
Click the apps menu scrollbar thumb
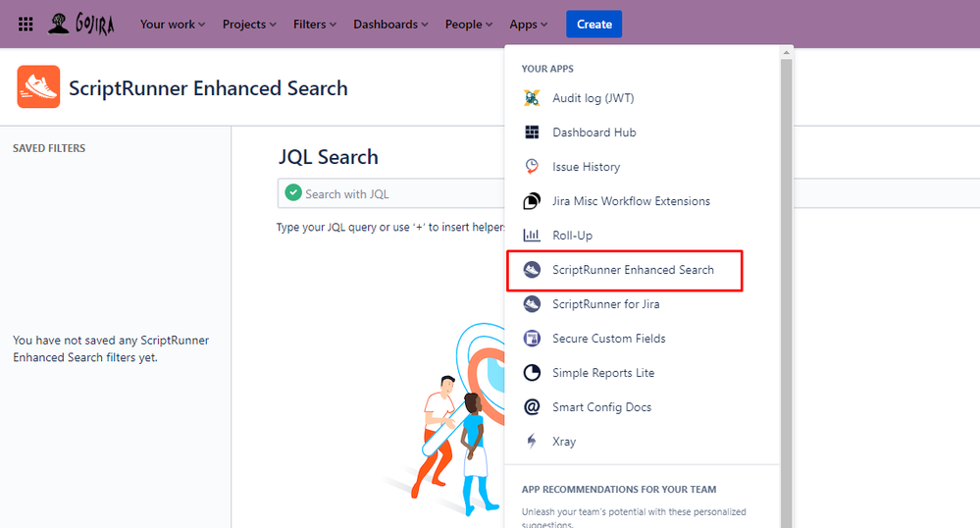(x=786, y=294)
